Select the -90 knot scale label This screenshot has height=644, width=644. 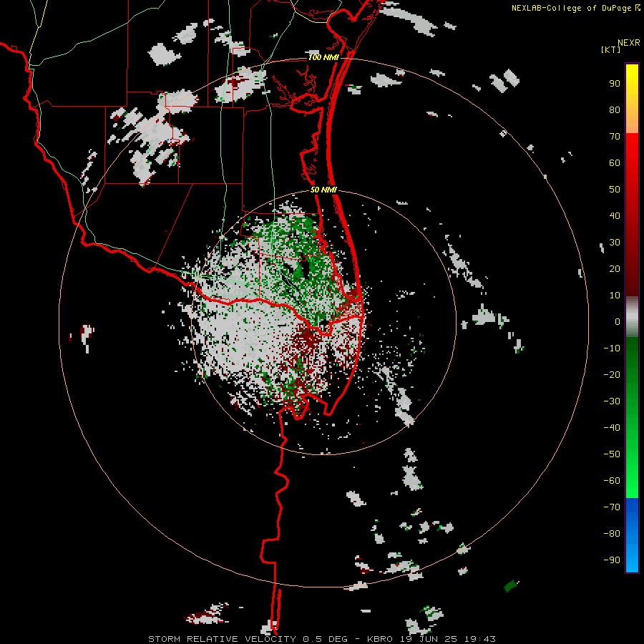612,560
